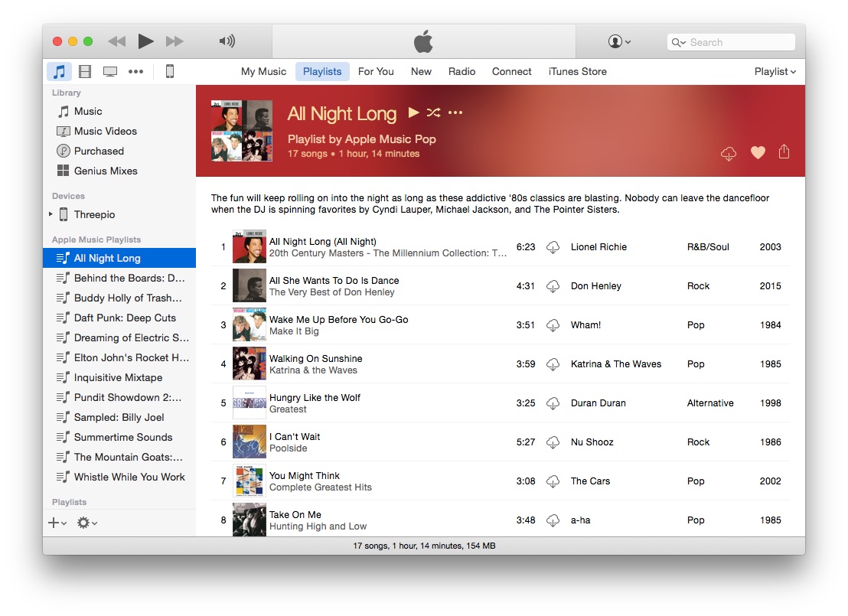Switch to TV Shows library icon
Image resolution: width=848 pixels, height=616 pixels.
point(110,71)
